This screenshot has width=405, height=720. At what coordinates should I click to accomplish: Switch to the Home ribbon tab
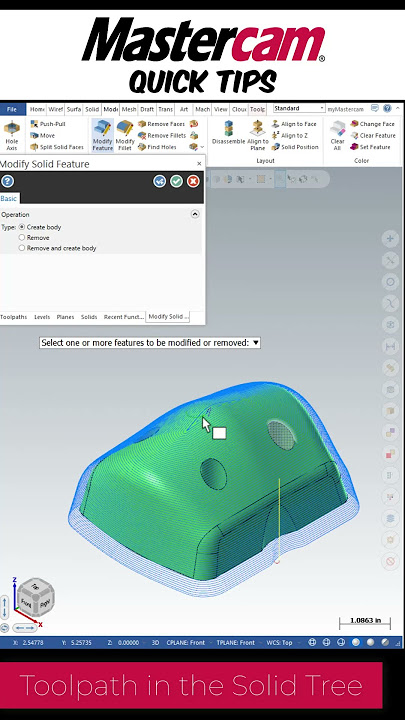tap(37, 109)
